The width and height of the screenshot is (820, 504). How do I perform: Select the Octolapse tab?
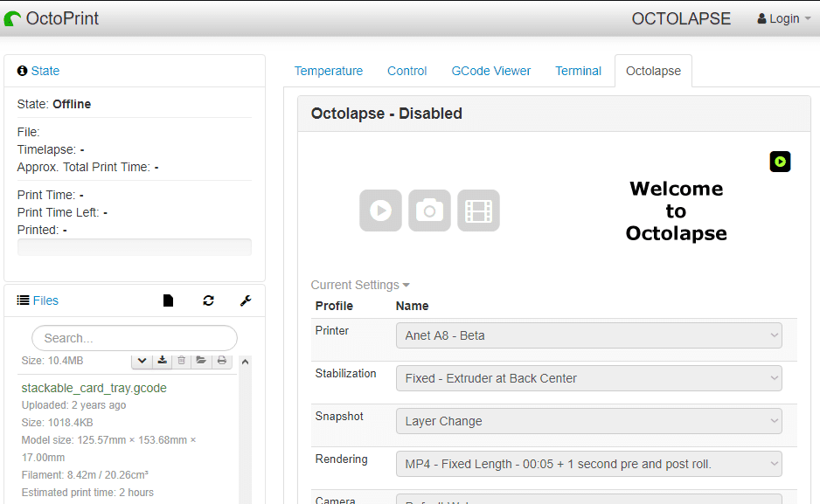pos(653,71)
